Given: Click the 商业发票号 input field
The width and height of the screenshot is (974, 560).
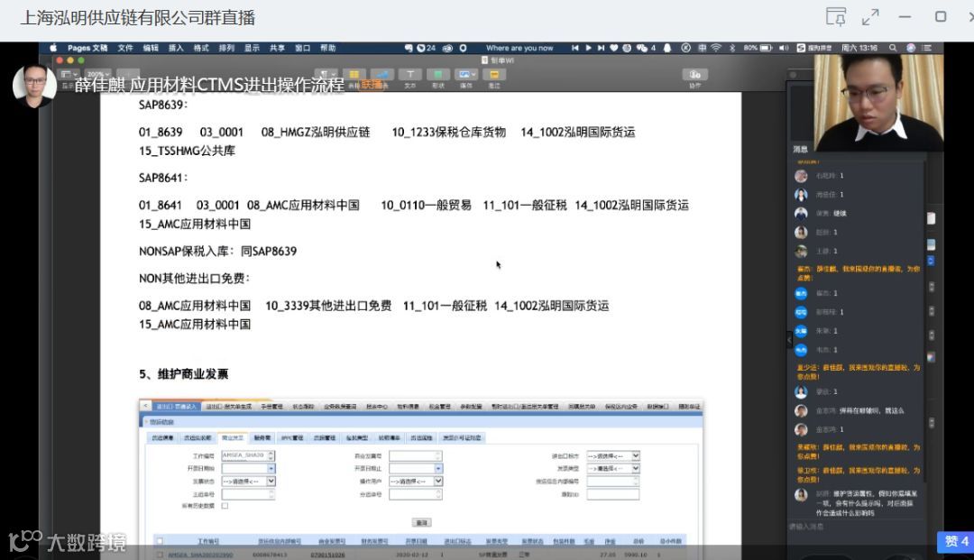Looking at the screenshot, I should coord(416,455).
